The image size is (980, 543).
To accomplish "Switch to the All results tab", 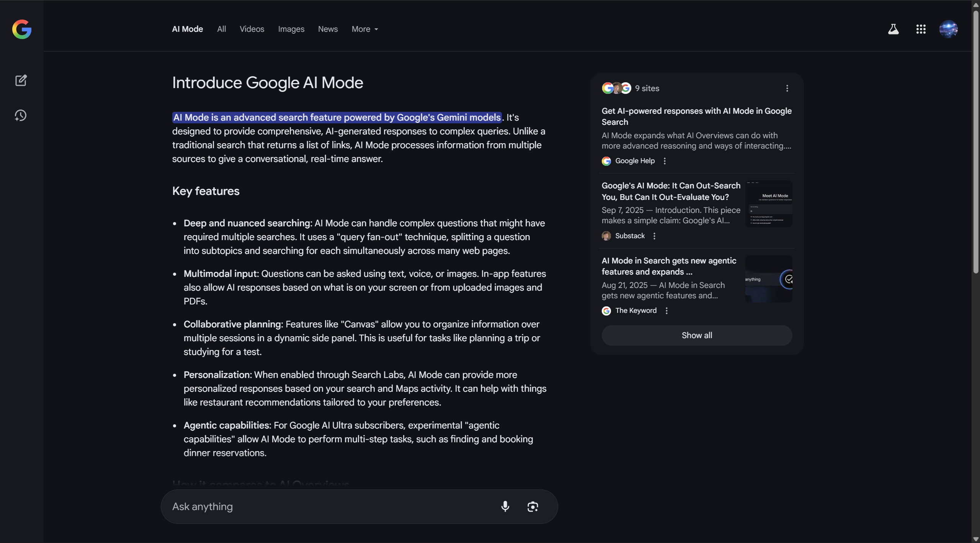I will click(x=221, y=29).
